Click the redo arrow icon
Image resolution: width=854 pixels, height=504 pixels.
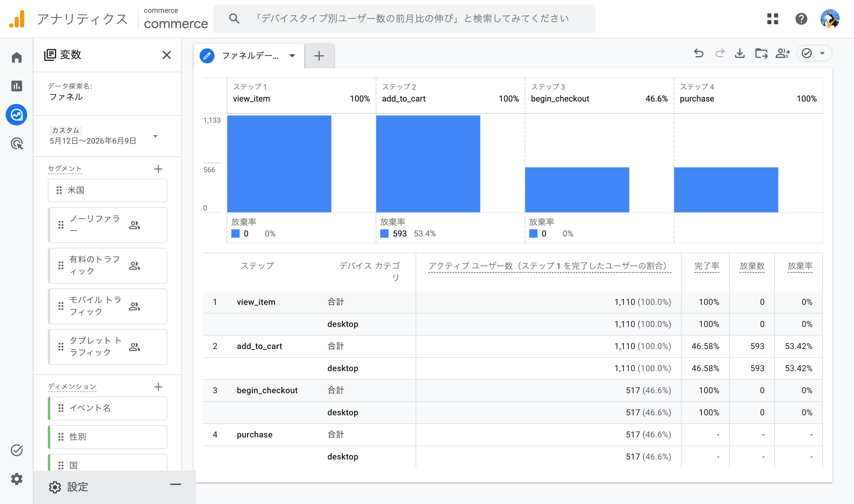click(720, 53)
